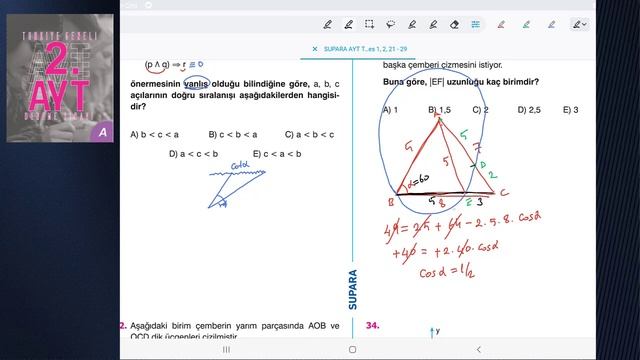Select option B) 1,5 for |EF| question

click(x=440, y=110)
